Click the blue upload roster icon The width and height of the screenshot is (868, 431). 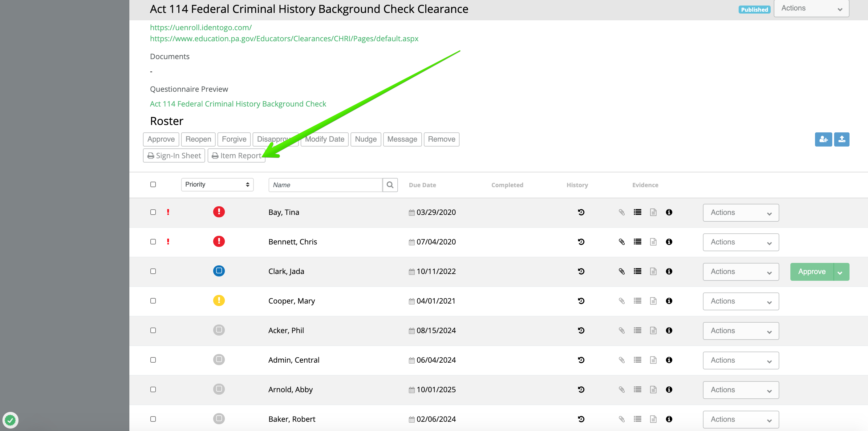tap(842, 139)
